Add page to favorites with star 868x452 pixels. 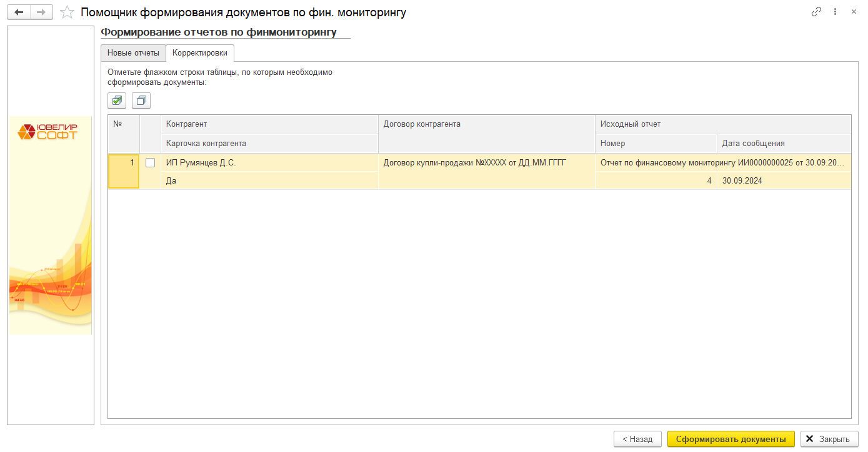pyautogui.click(x=67, y=12)
